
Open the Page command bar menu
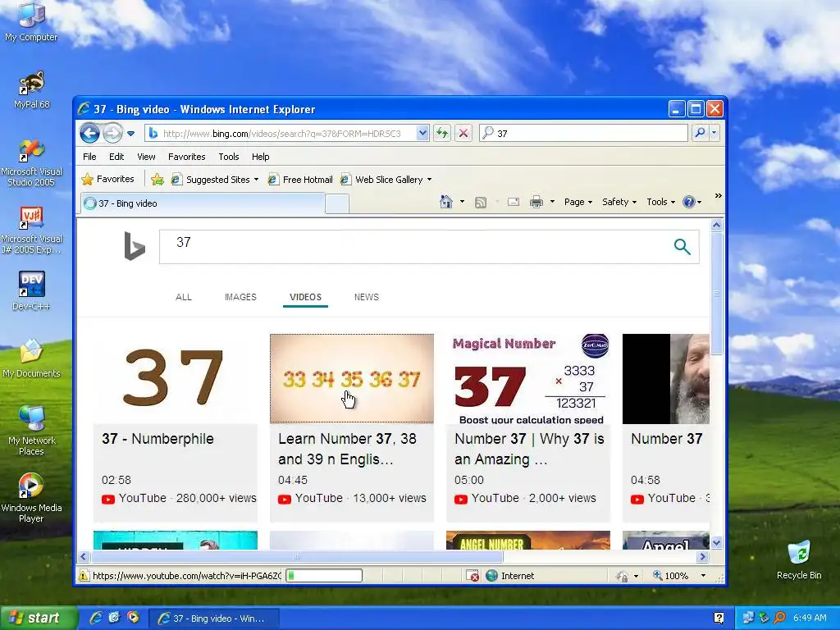pos(578,202)
